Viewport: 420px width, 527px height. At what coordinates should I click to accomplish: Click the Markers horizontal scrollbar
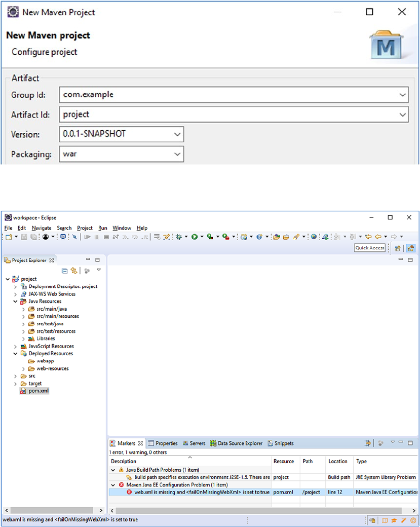[x=258, y=511]
